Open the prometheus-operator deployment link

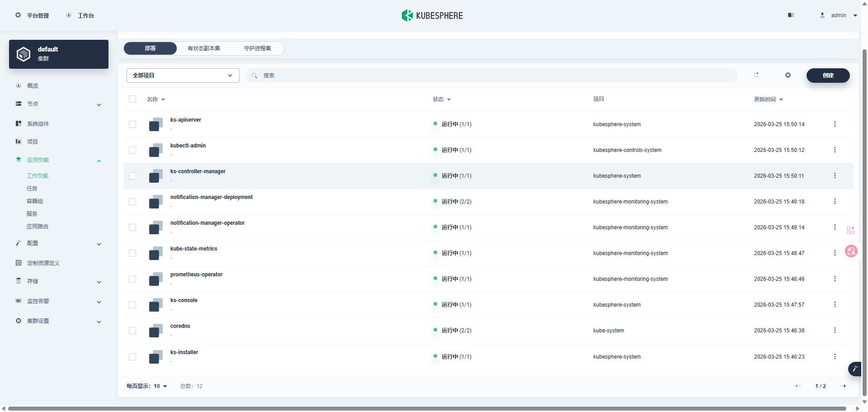(196, 275)
